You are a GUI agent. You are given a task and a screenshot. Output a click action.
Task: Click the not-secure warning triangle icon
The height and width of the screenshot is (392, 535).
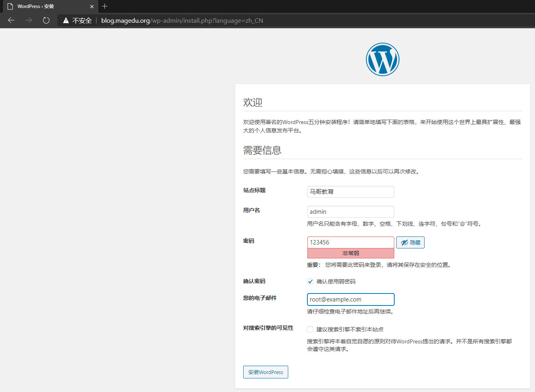point(66,20)
